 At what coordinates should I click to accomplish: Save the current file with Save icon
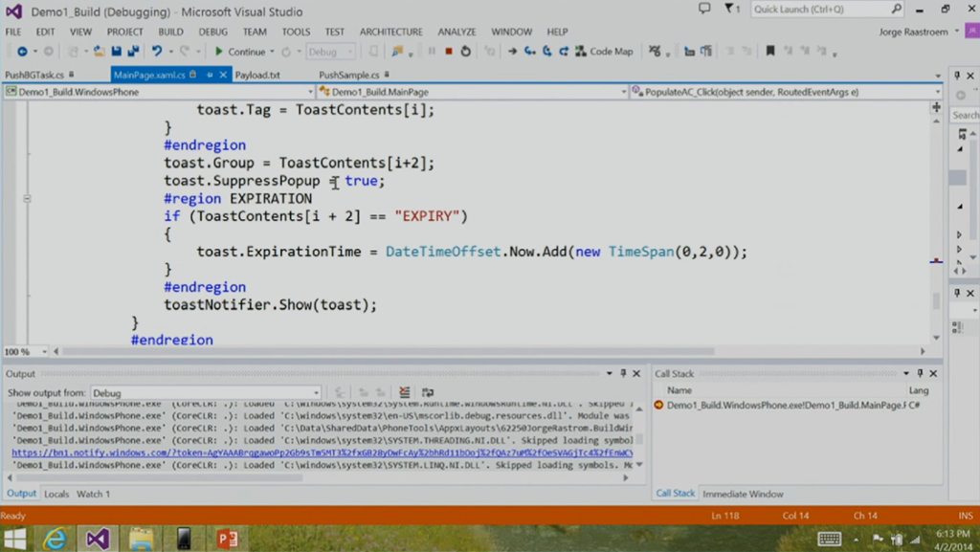[116, 52]
